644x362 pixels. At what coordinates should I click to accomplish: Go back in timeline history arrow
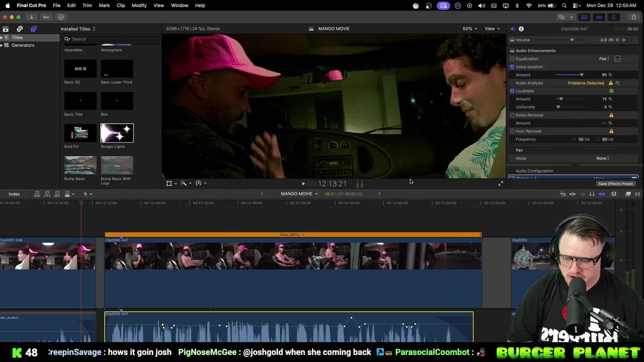click(x=262, y=194)
